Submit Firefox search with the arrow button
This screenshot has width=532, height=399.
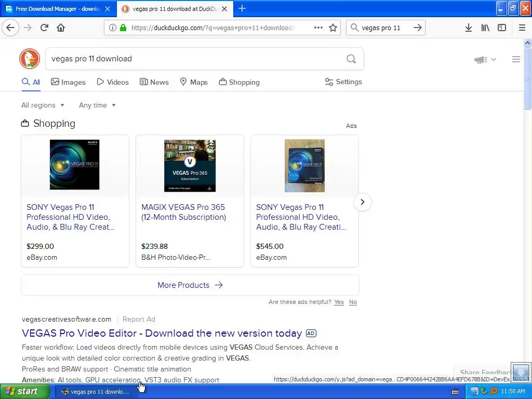418,28
